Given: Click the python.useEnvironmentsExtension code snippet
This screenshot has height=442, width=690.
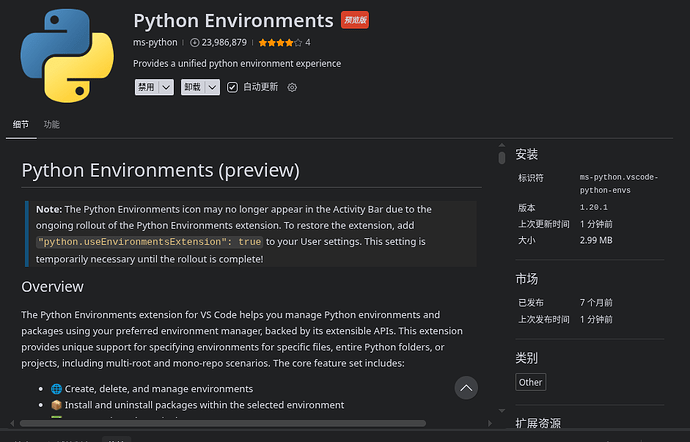Looking at the screenshot, I should (x=150, y=242).
